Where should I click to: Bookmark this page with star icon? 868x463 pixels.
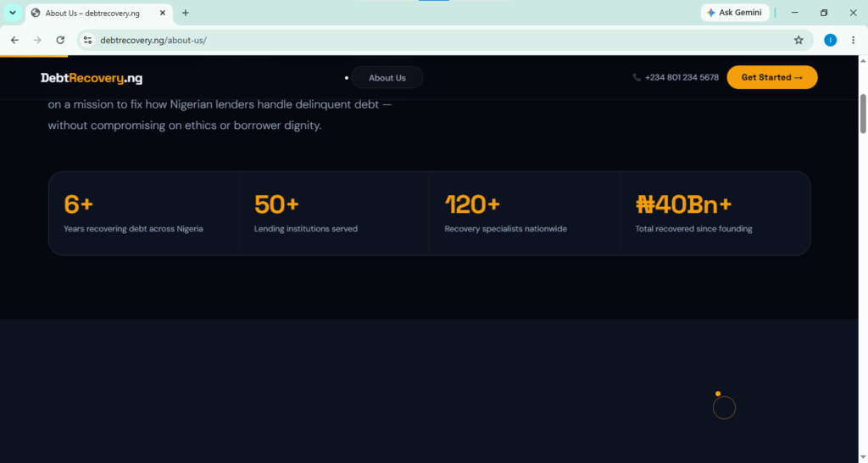[798, 40]
